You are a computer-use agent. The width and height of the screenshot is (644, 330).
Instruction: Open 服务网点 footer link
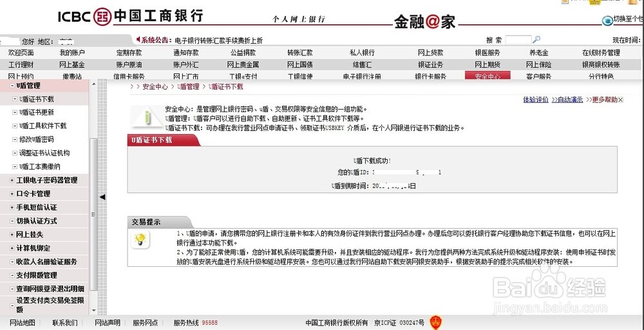tap(146, 323)
